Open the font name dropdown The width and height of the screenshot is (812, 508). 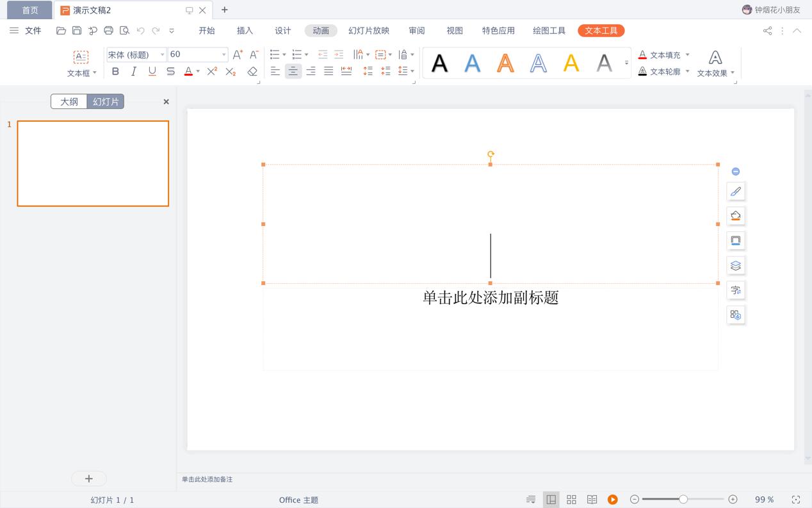(162, 54)
